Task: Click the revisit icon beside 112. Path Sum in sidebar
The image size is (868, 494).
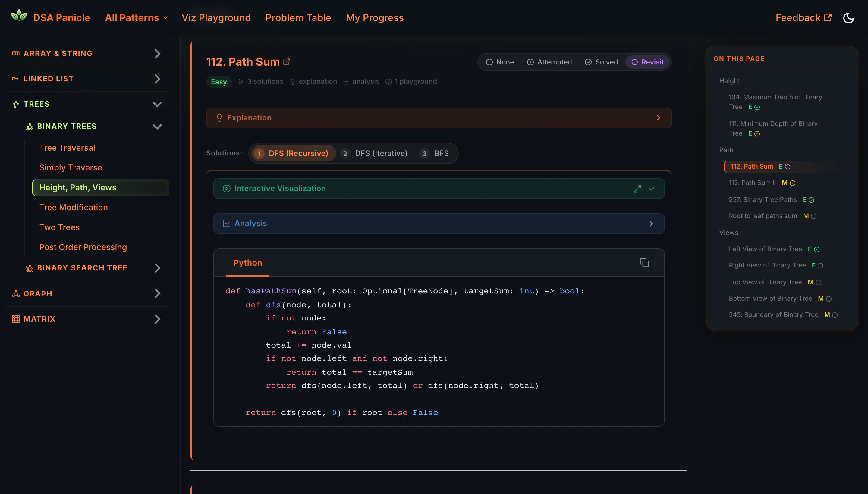Action: [x=788, y=167]
